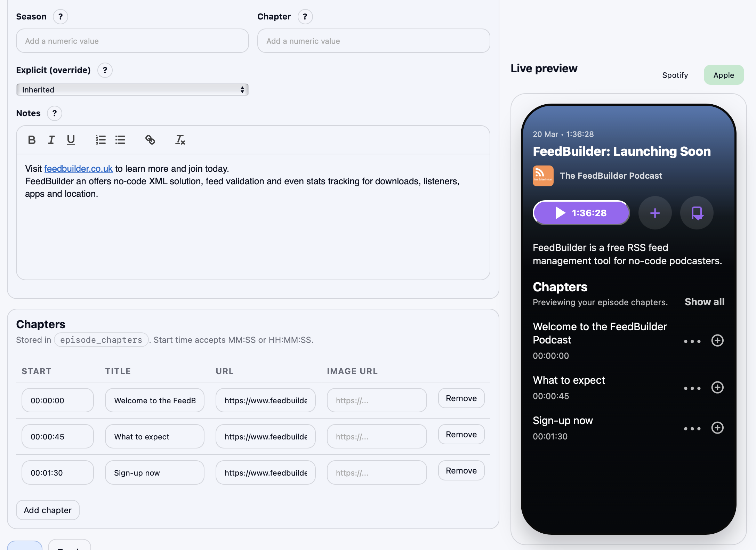Select the Apple preview tab
756x550 pixels.
point(723,75)
